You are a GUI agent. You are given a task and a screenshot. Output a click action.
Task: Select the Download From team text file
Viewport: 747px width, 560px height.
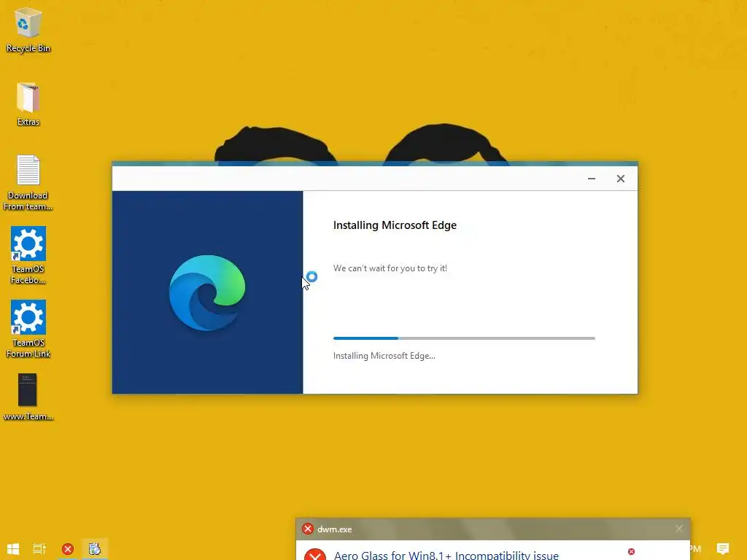coord(28,182)
